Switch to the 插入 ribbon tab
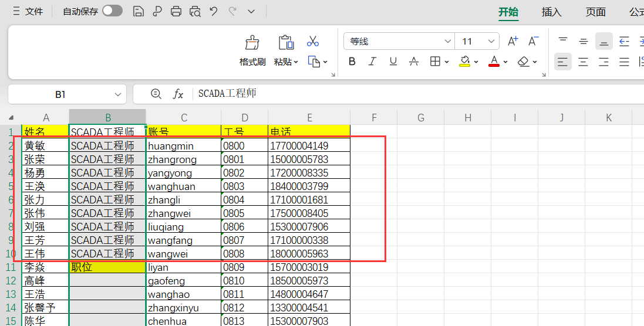 pos(551,12)
